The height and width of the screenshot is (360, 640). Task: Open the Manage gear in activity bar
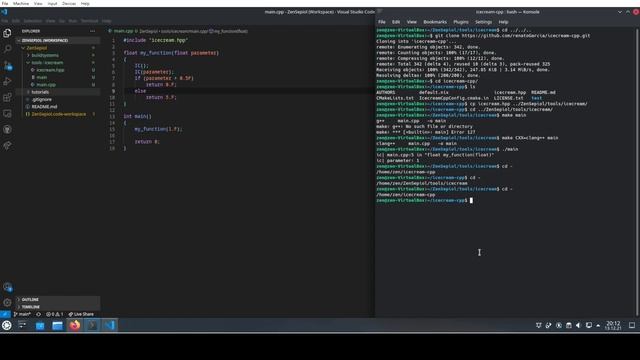[7, 302]
